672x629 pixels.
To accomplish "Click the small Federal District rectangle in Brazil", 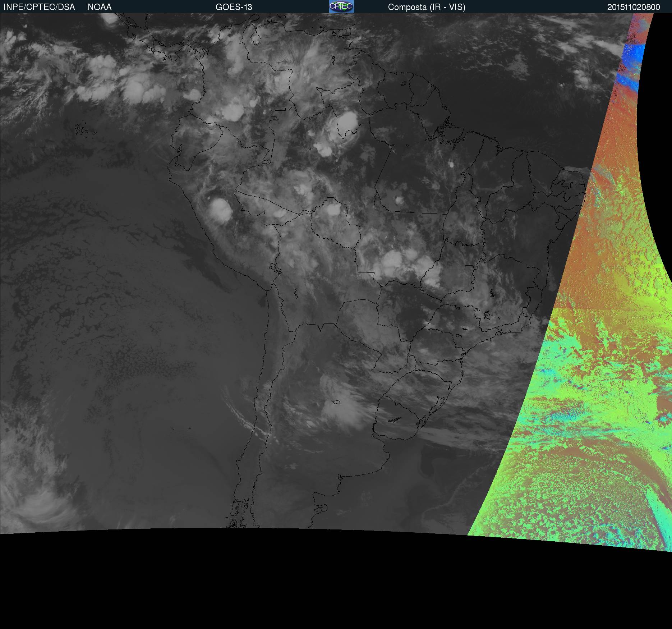I will pos(469,267).
